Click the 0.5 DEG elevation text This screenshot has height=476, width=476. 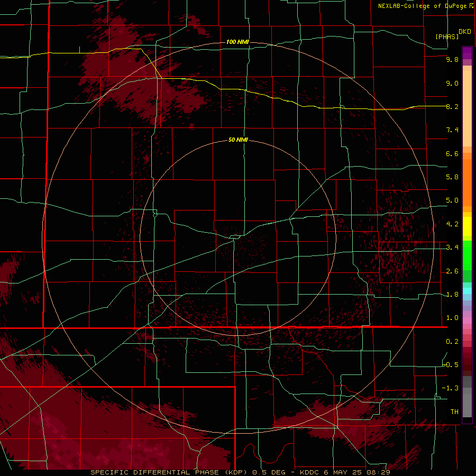click(x=269, y=472)
